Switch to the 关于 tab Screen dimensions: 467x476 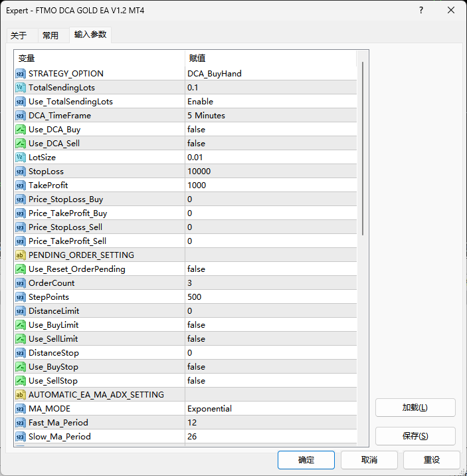(x=19, y=36)
